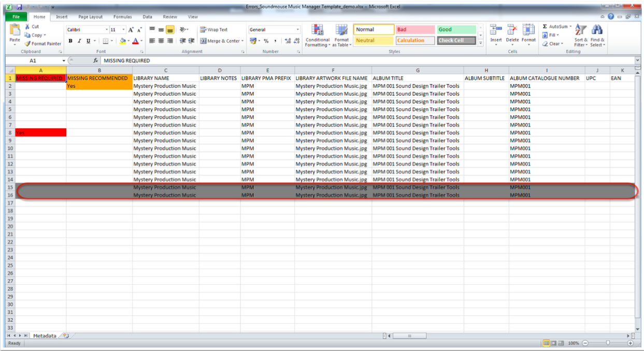Screen dimensions: 644x351
Task: Click the Align Text Left icon
Action: coord(152,41)
